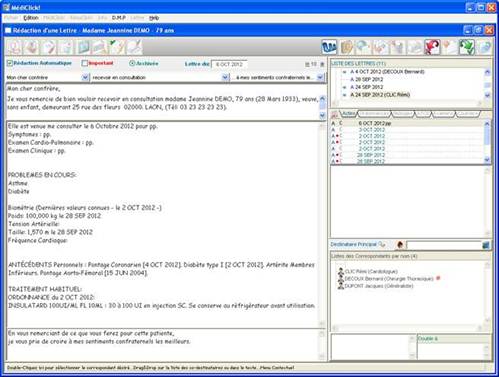Select correspondent CLIC Rémi (Cardiologue)
This screenshot has width=499, height=377.
[x=371, y=271]
